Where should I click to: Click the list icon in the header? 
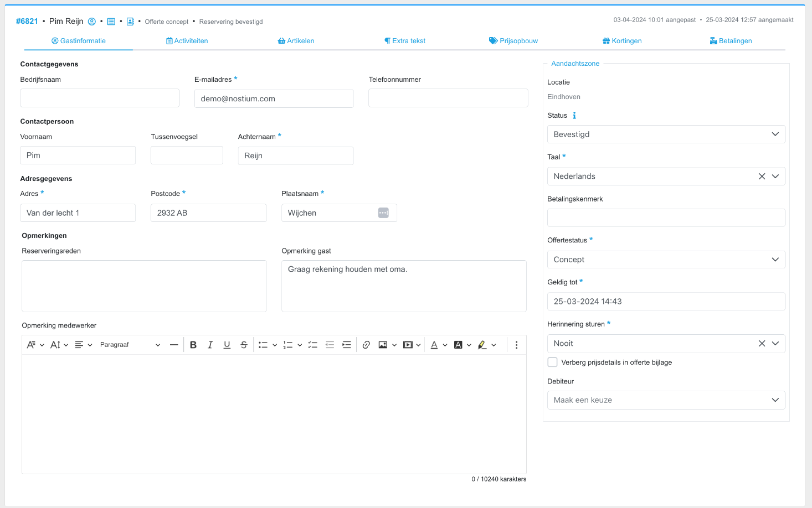(x=111, y=22)
